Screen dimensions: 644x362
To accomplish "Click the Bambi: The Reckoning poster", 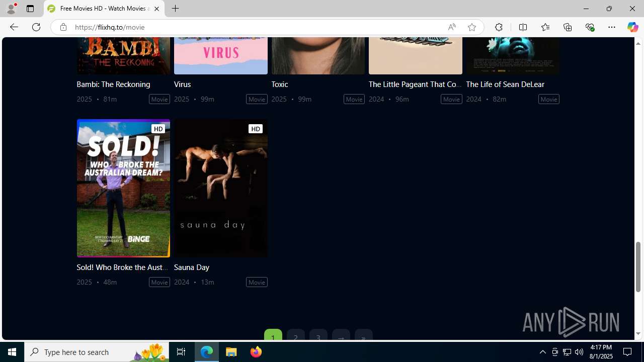I will [123, 56].
